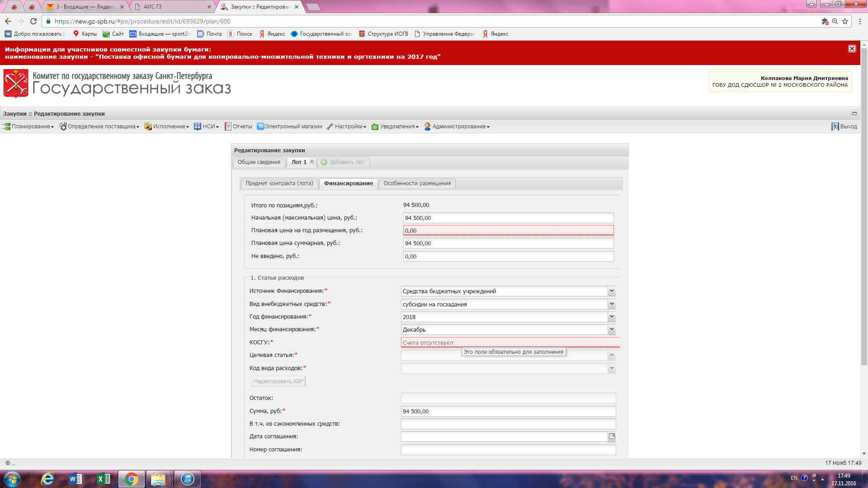
Task: Launch Excel from the Windows taskbar
Action: tap(104, 479)
